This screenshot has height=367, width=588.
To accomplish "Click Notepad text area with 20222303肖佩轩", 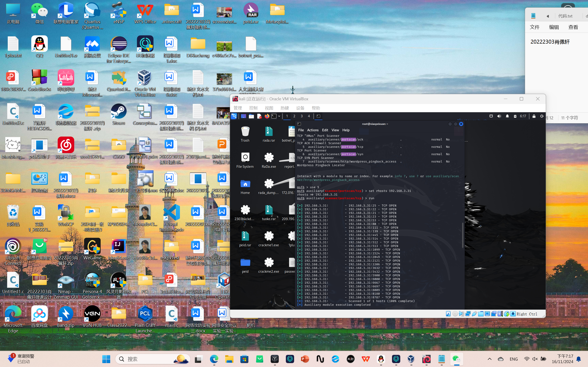I will [x=550, y=42].
